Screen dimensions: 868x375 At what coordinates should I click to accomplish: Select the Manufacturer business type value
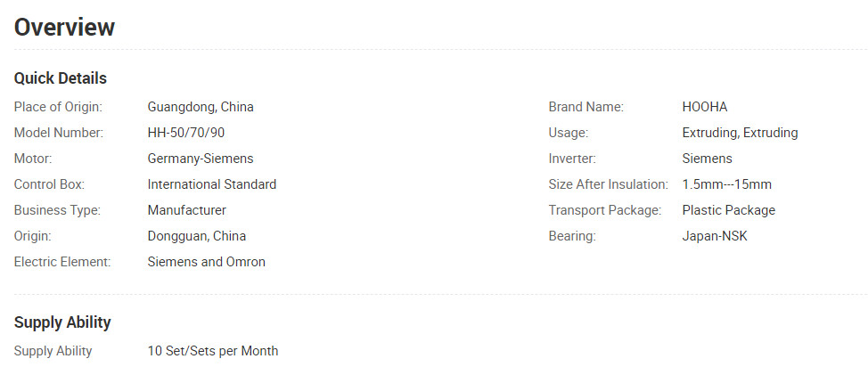(186, 210)
